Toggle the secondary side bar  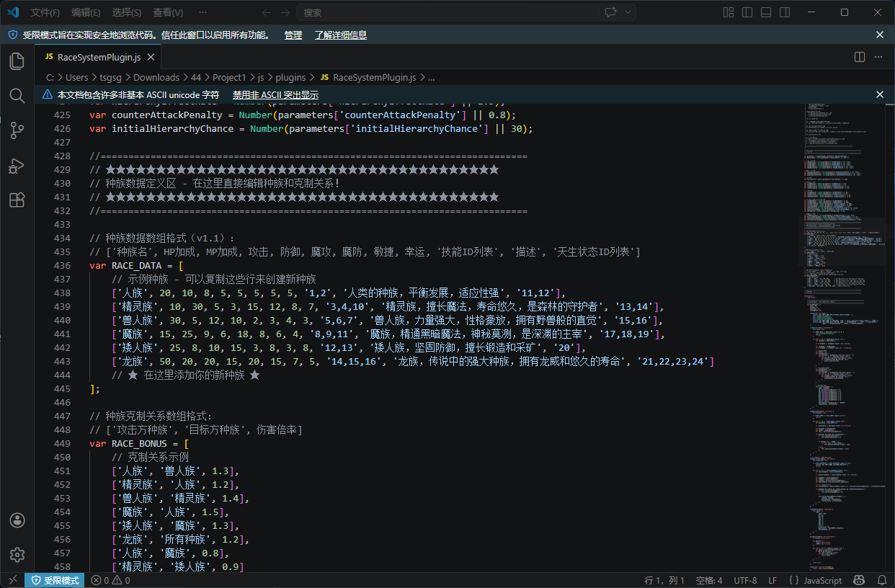click(x=785, y=12)
